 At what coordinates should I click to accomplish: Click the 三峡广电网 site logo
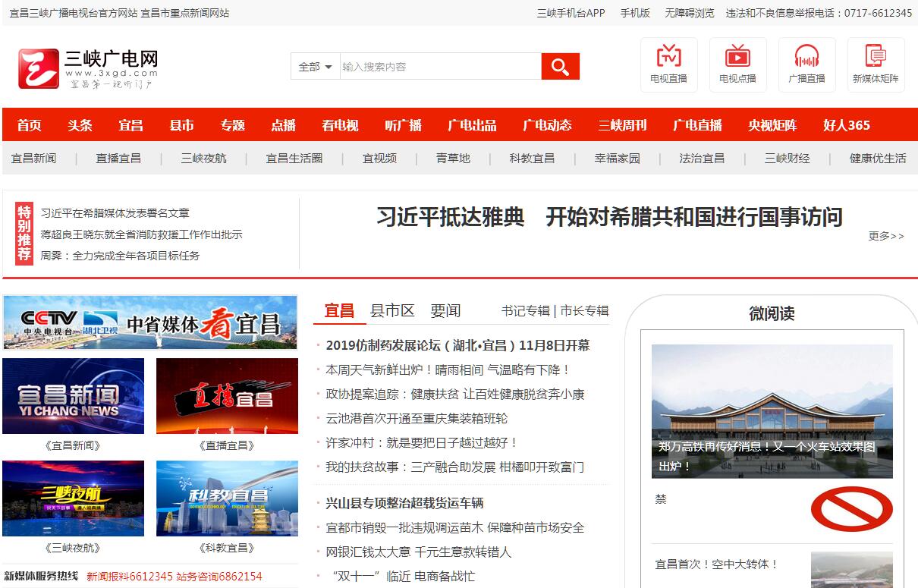click(88, 68)
